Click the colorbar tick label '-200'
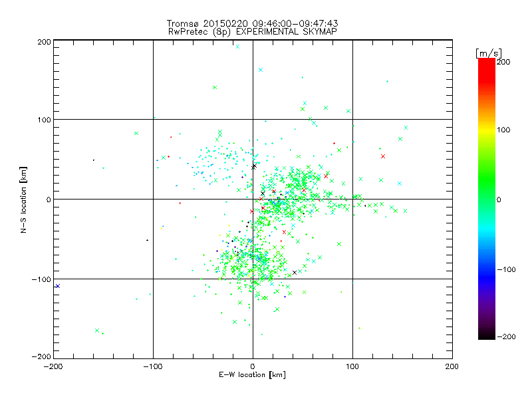Viewport: 532px width, 399px height. [506, 336]
